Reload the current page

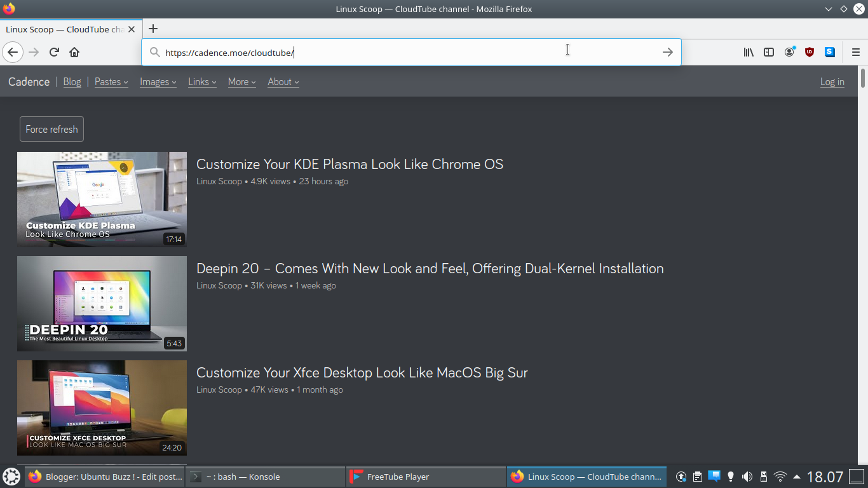54,52
